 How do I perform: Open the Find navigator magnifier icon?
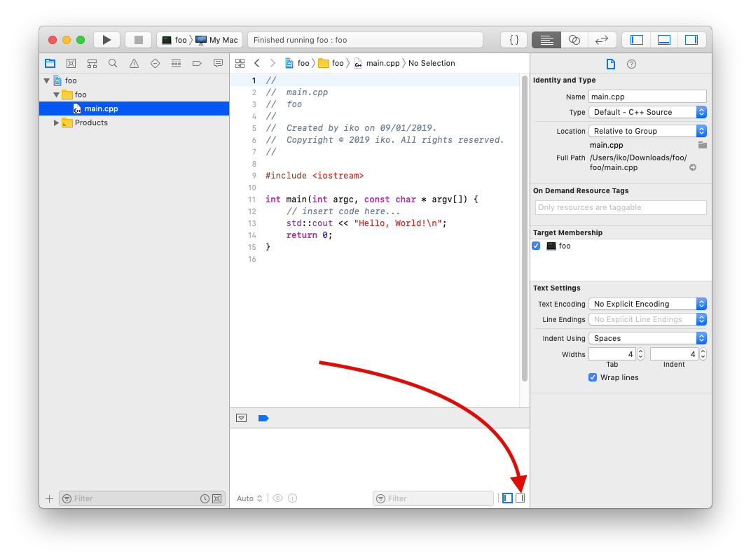113,63
